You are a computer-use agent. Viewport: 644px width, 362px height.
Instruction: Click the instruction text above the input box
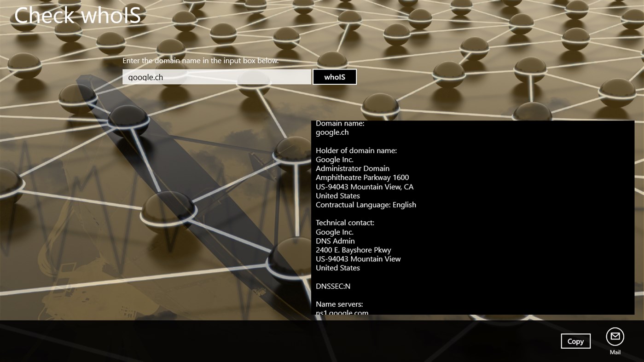[x=202, y=60]
